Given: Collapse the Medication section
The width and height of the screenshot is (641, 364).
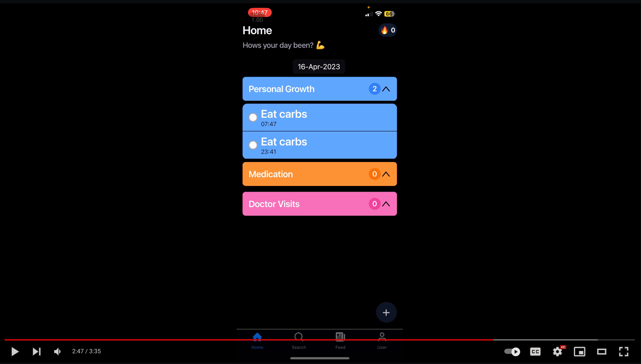Looking at the screenshot, I should point(386,174).
